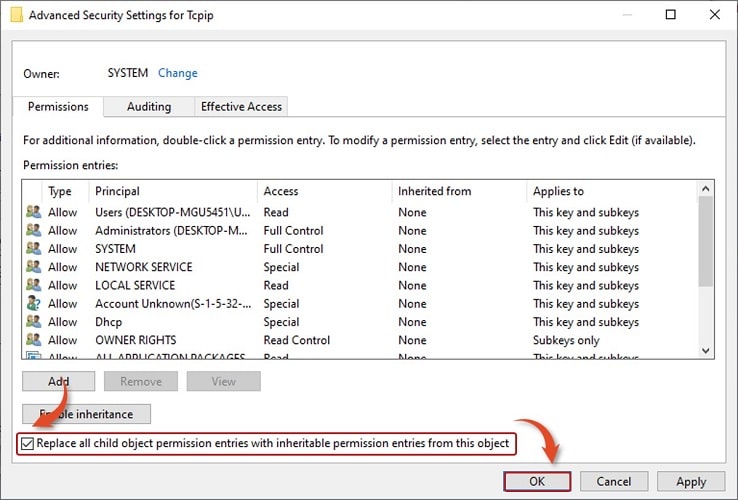
Task: Click Full Control in the Administrators row
Action: pos(293,231)
